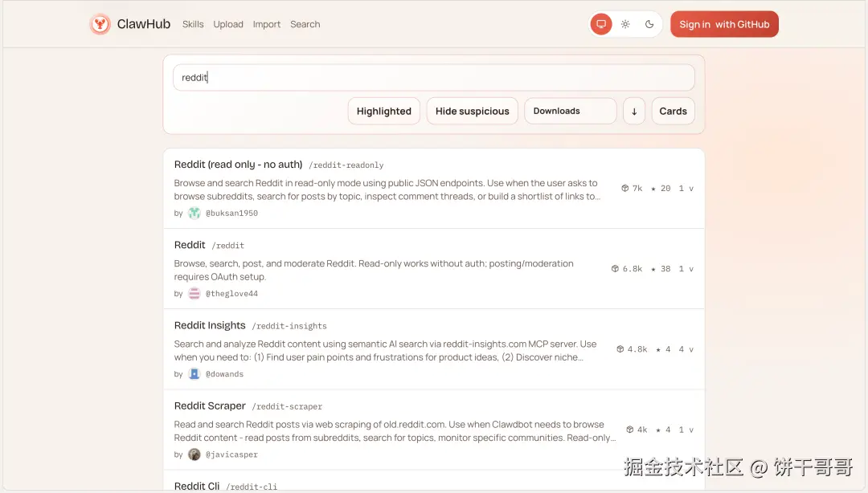The width and height of the screenshot is (868, 493).
Task: Click the 4 v version count of Reddit Insights
Action: [686, 349]
